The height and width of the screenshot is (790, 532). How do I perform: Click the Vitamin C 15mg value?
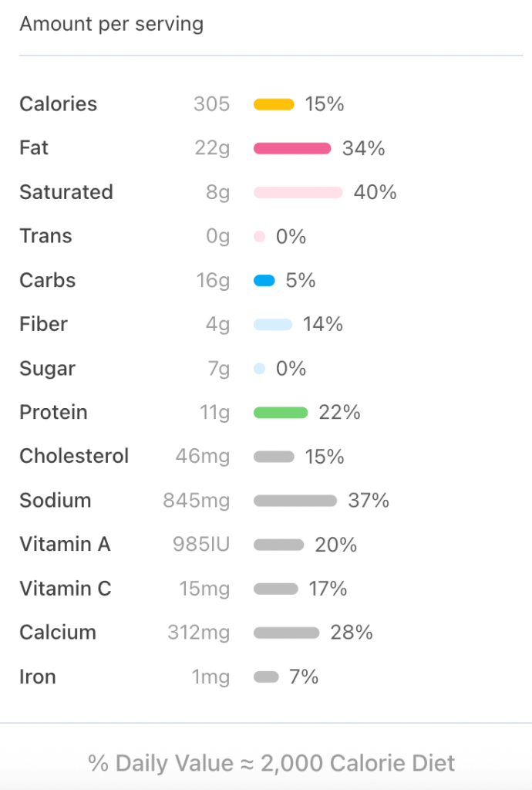coord(204,589)
